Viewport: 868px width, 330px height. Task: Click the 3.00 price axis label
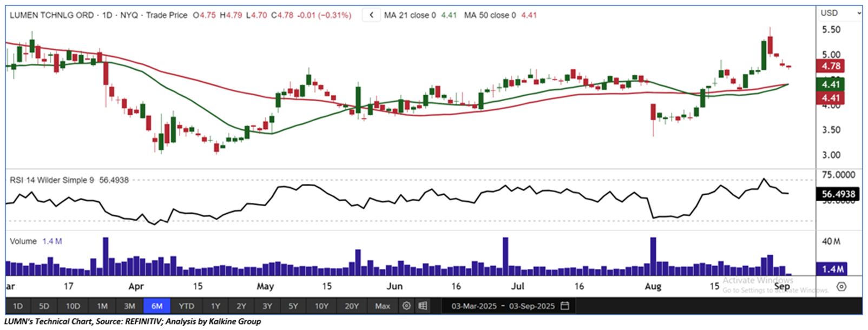click(x=831, y=155)
